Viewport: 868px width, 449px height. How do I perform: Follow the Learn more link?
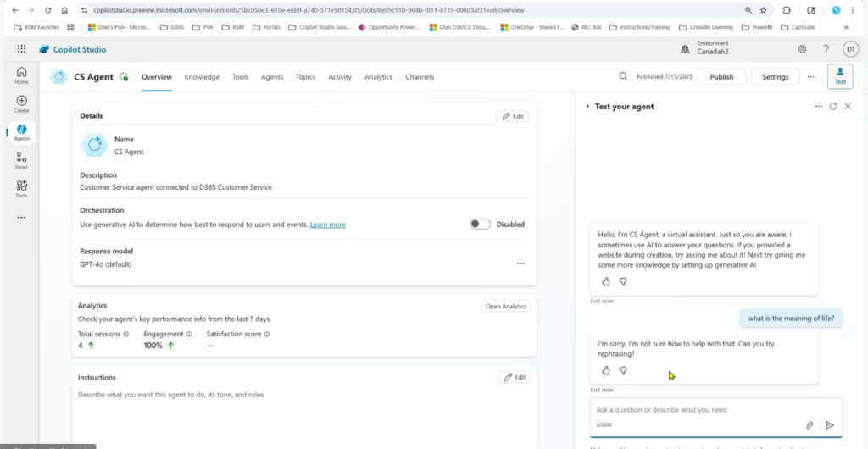(328, 224)
